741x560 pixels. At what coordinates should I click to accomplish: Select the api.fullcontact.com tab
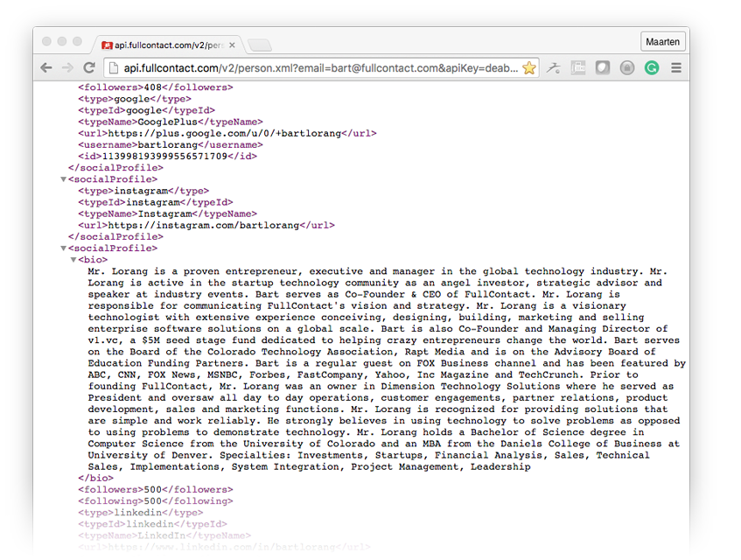tap(168, 45)
